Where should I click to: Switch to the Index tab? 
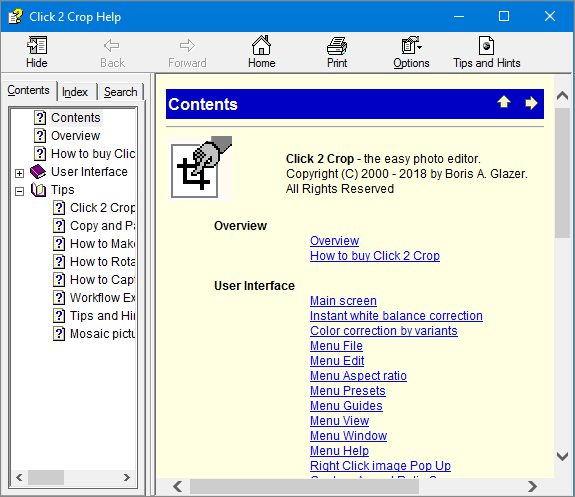pyautogui.click(x=75, y=92)
